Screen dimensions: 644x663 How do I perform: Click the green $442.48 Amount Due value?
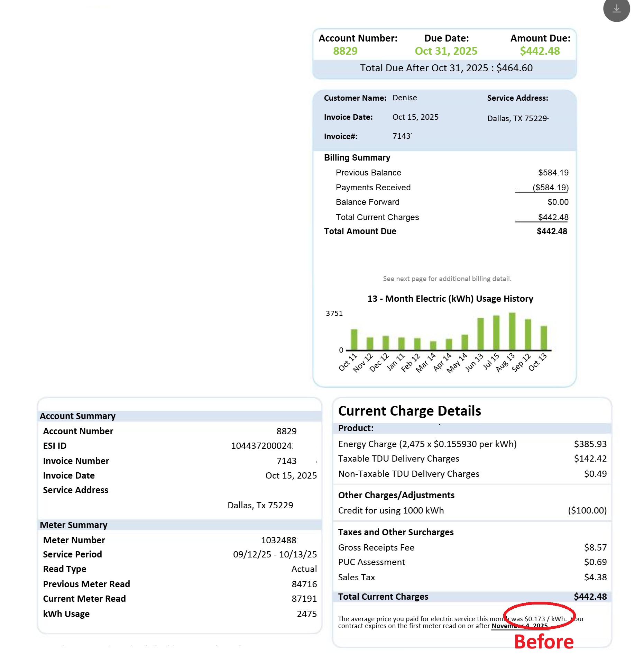[x=540, y=51]
